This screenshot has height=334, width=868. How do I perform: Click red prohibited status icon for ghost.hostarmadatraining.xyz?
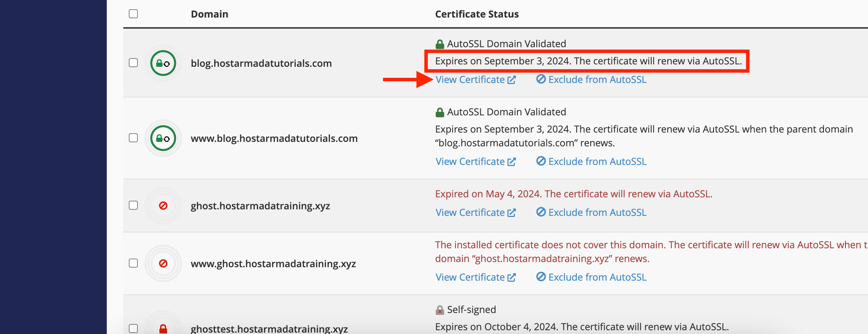pos(163,206)
